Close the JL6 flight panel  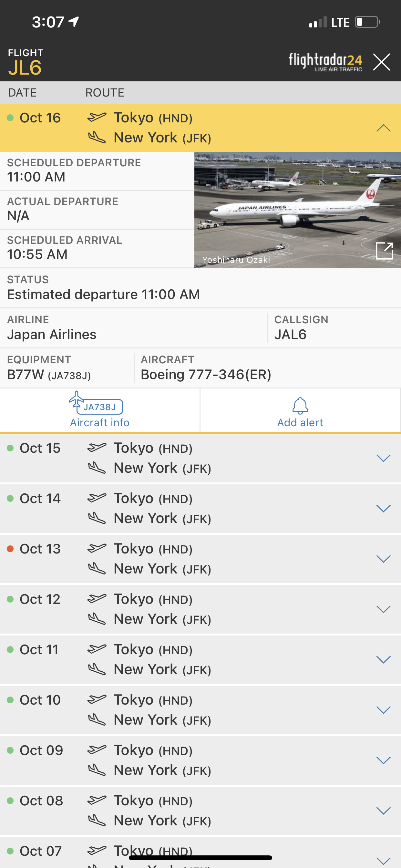click(381, 62)
